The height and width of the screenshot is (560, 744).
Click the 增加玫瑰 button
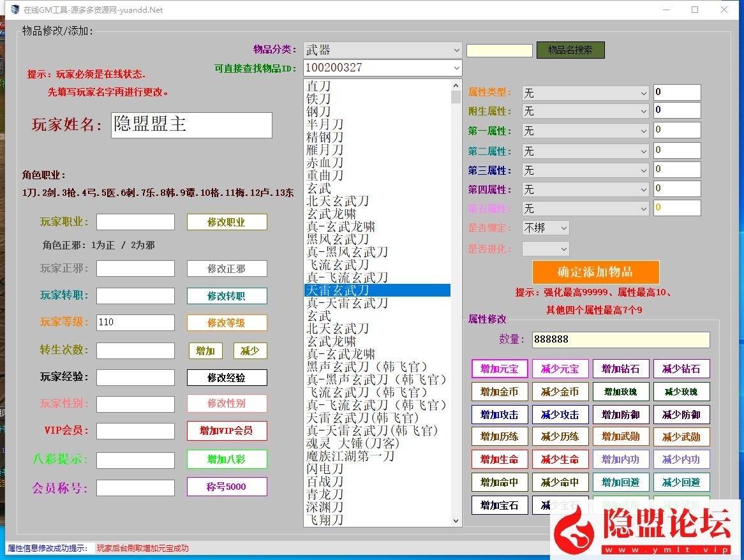point(621,391)
